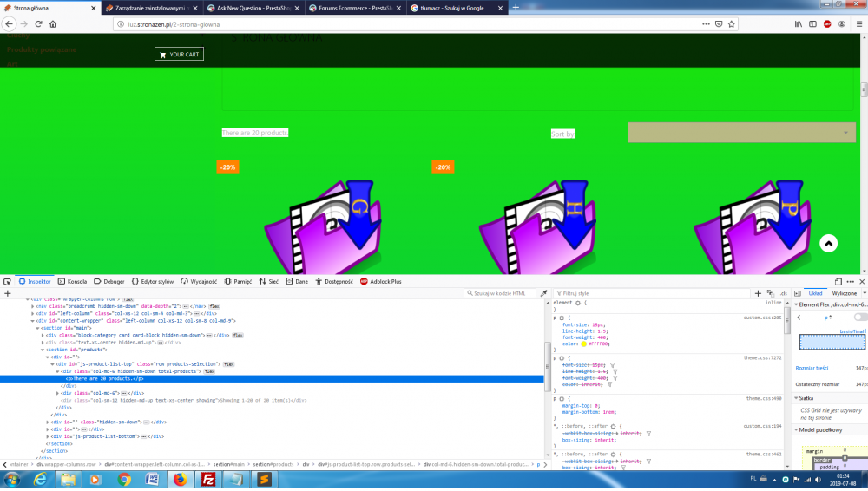Open page actions three-dots in address bar

pyautogui.click(x=706, y=23)
